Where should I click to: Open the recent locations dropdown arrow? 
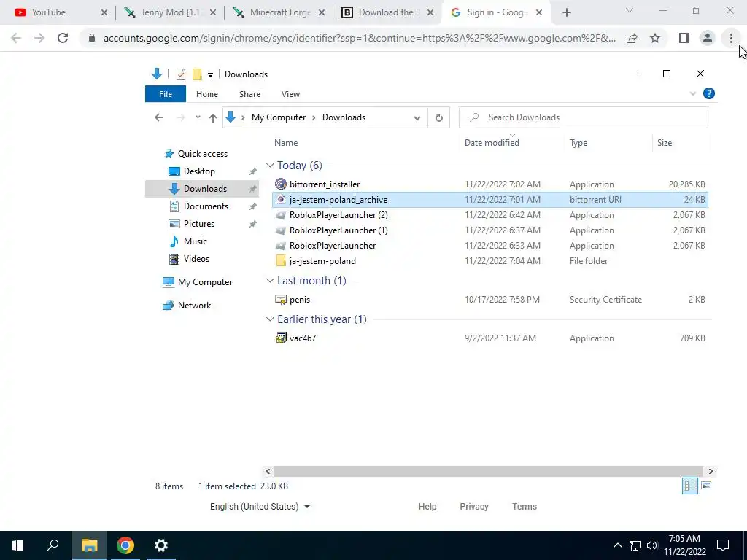pyautogui.click(x=198, y=117)
